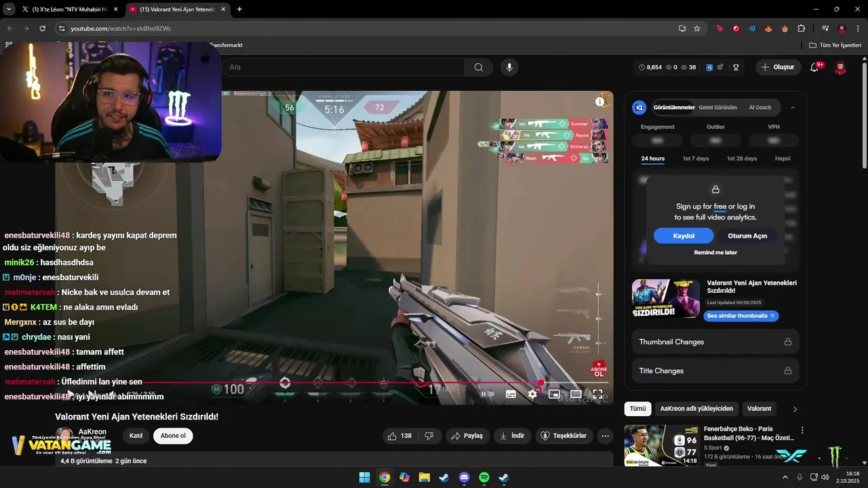Click the Katıl join button

pyautogui.click(x=136, y=436)
